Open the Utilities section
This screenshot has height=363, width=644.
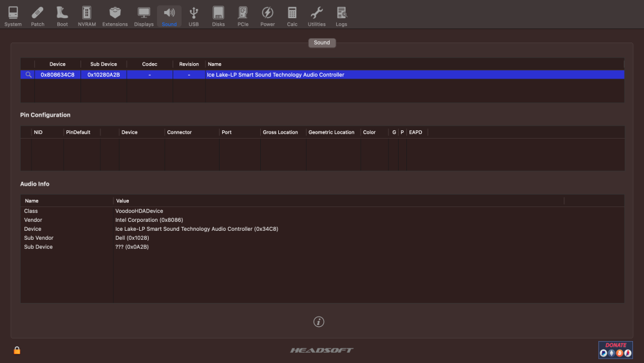[317, 17]
